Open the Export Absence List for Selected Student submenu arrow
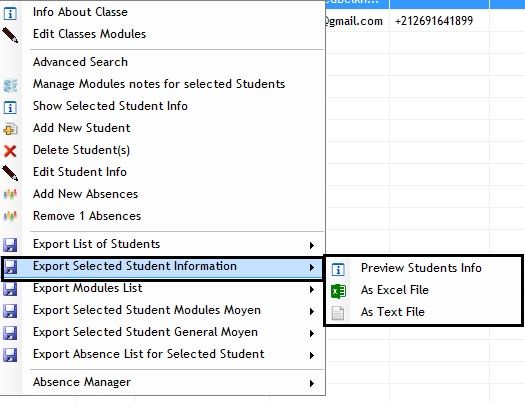Screen dimensions: 525x402 [312, 355]
